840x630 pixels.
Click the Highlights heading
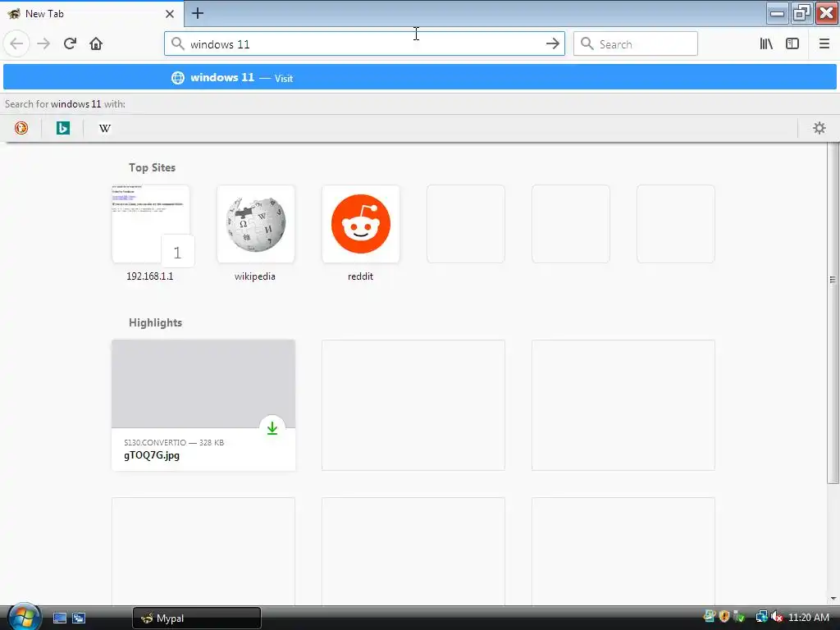(x=155, y=322)
